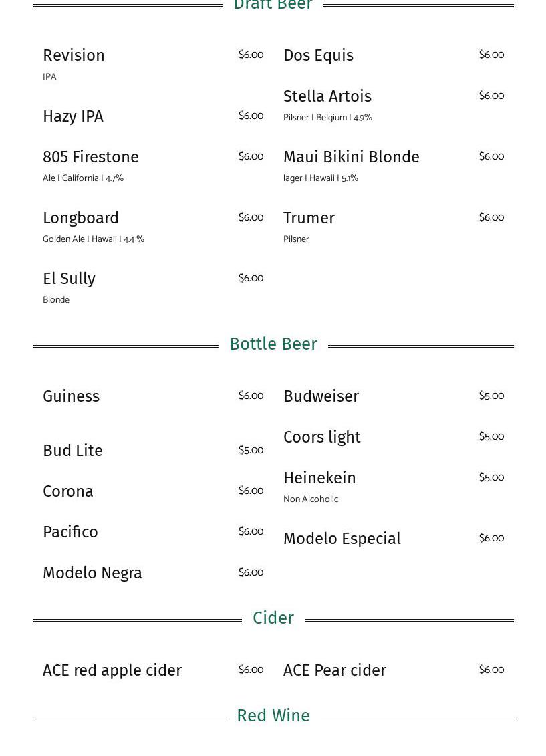The height and width of the screenshot is (756, 546).
Task: Click El Sully Blonde draft beer
Action: point(70,279)
